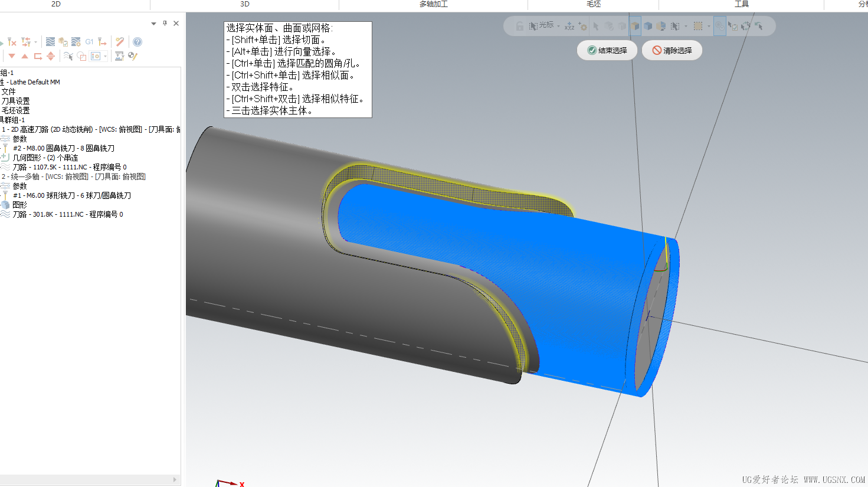Click the checkered-circle-with-pencil icon

click(133, 56)
